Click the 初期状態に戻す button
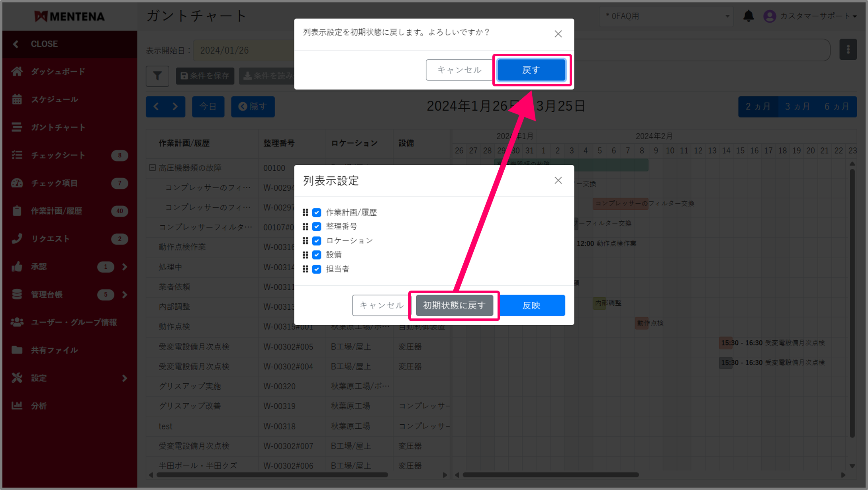868x490 pixels. coord(454,305)
